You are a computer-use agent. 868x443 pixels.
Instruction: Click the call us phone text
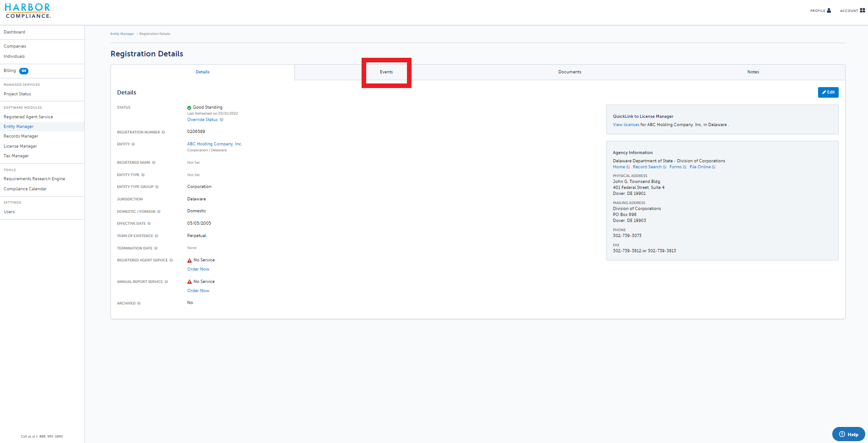(42, 437)
